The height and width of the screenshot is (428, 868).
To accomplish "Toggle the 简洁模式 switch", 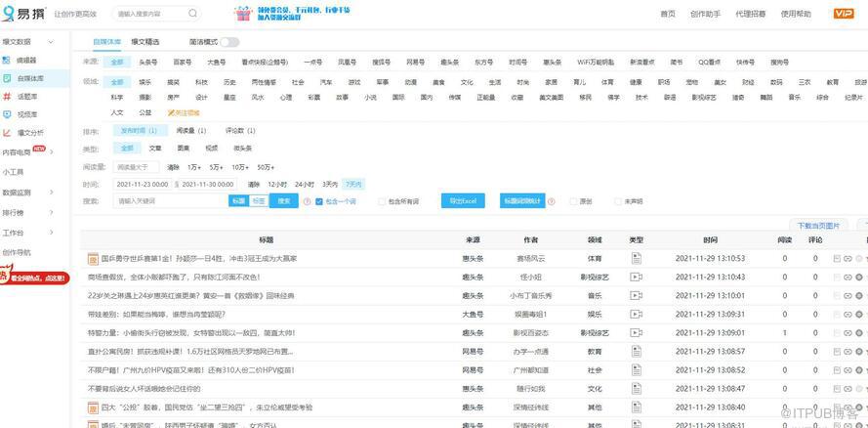I will click(x=229, y=42).
